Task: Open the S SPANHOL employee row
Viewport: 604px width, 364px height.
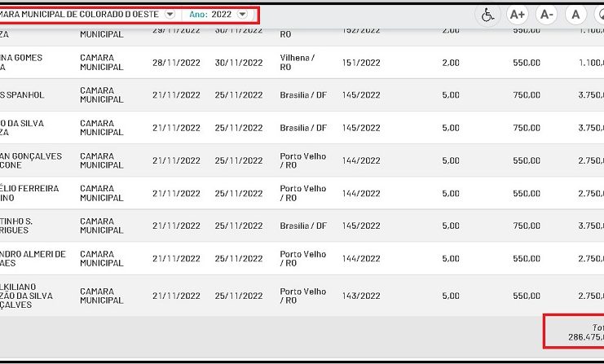Action: [23, 95]
